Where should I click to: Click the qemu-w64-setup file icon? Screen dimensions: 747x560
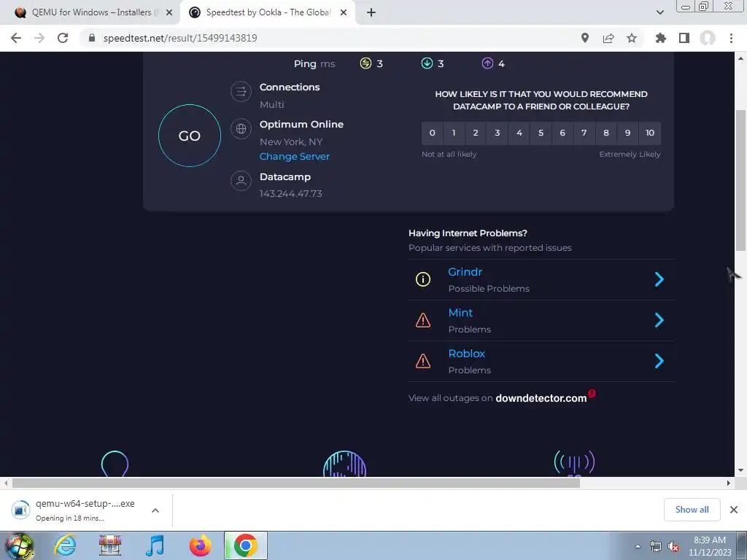pos(20,510)
